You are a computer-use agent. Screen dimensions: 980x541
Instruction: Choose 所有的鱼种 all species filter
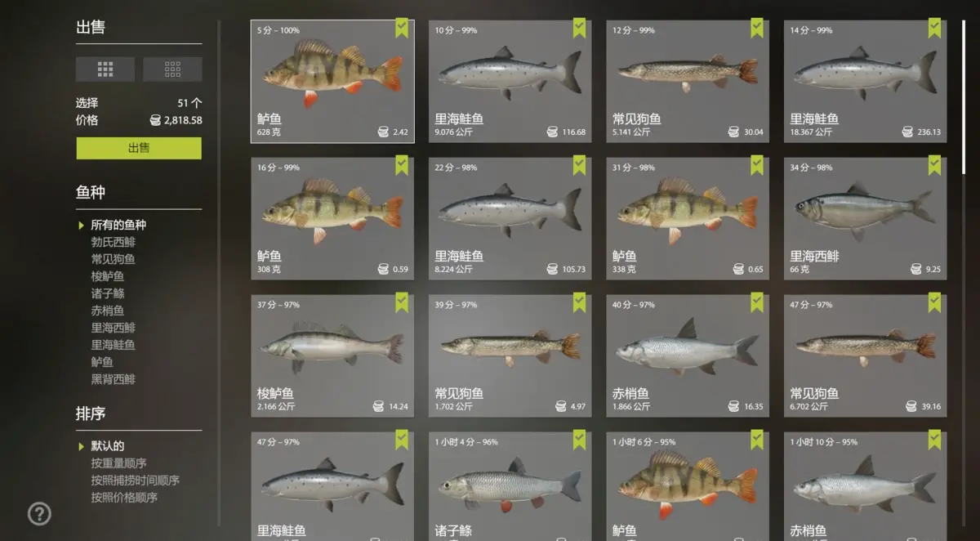118,225
